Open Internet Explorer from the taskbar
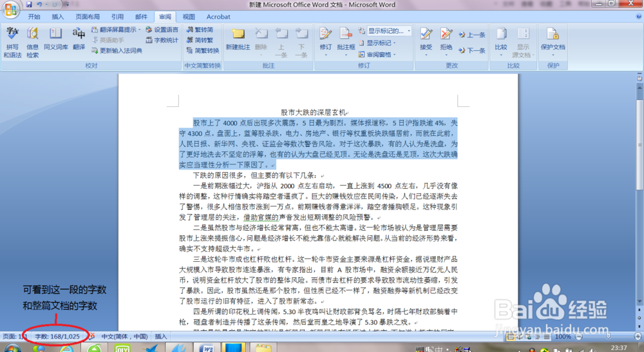Image resolution: width=644 pixels, height=352 pixels. click(66, 349)
